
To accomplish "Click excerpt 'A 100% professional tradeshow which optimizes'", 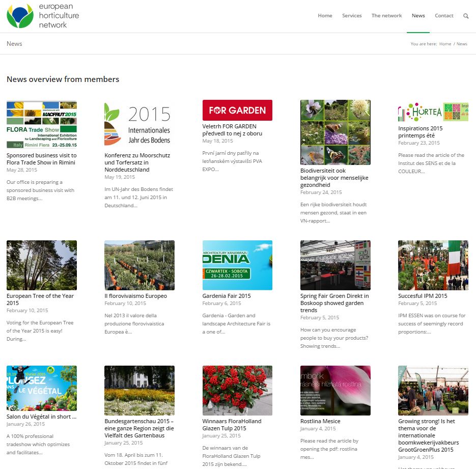I will (38, 445).
